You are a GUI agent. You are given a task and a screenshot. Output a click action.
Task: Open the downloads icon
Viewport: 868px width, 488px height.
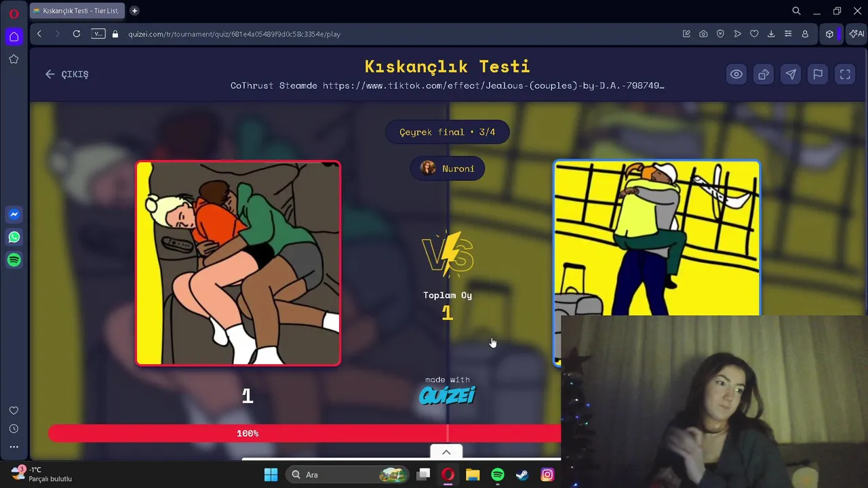click(771, 34)
